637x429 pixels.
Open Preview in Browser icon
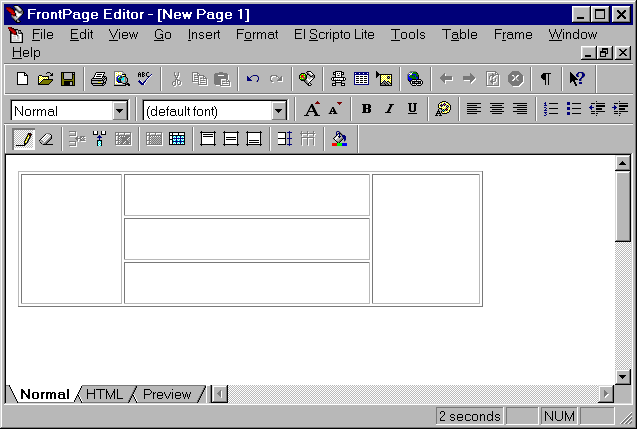click(x=121, y=78)
